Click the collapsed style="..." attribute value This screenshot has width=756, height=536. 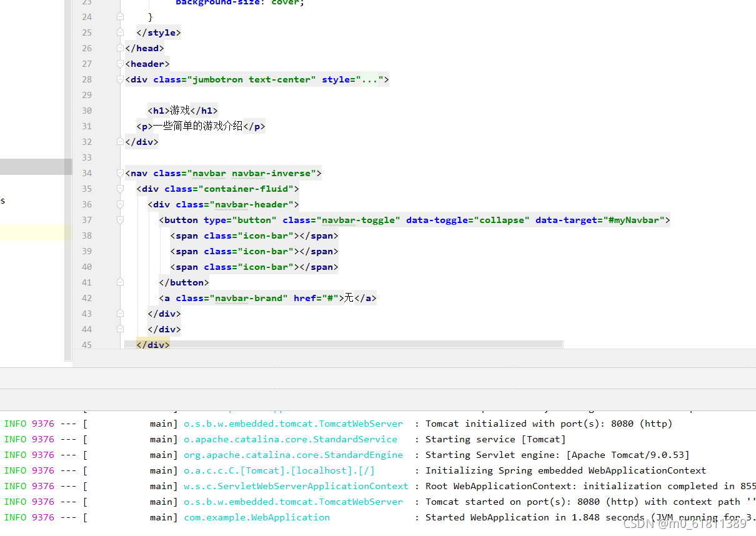click(369, 79)
